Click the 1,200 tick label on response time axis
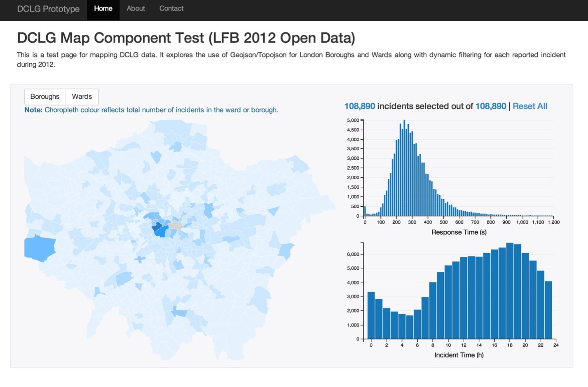Viewport: 588px width, 387px height. coord(553,222)
